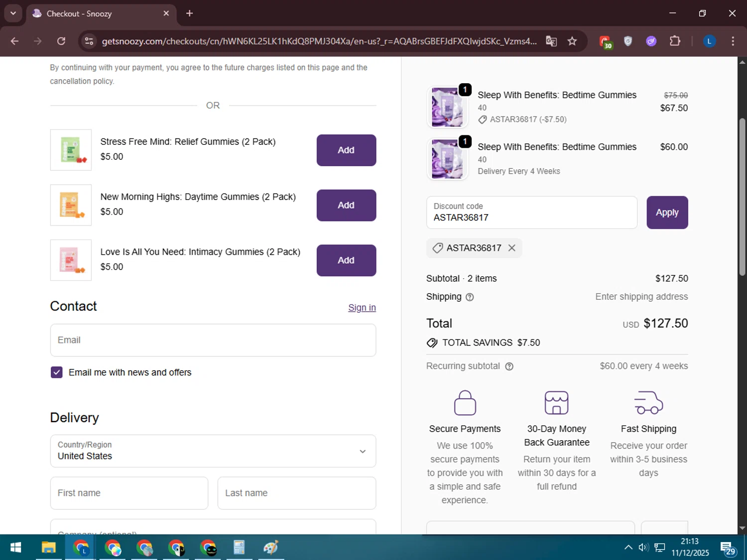
Task: Click the scrollbar down arrow
Action: 742,528
